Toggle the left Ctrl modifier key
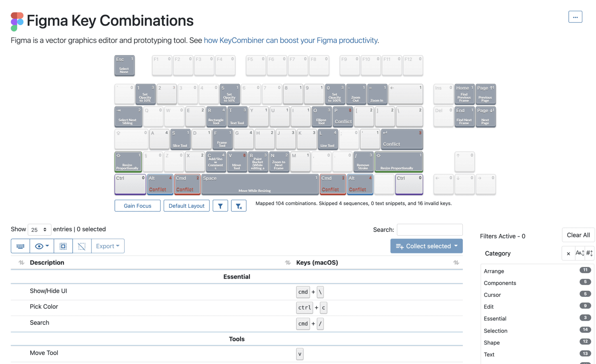This screenshot has width=596, height=364. tap(130, 184)
